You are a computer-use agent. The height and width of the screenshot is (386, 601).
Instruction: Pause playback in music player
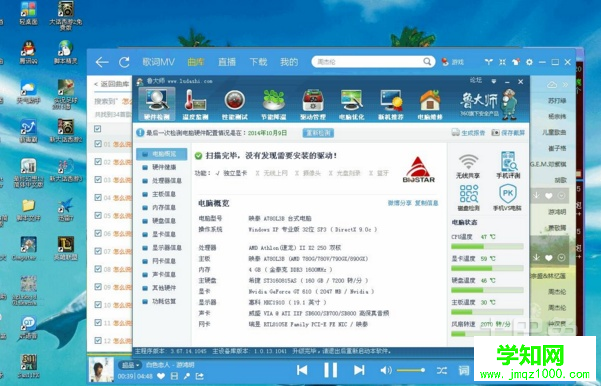(330, 370)
